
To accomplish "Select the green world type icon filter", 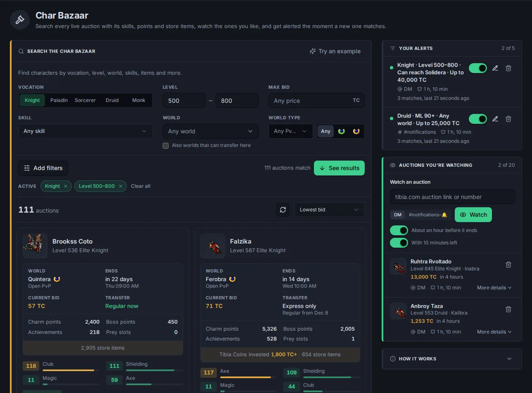I will click(342, 131).
